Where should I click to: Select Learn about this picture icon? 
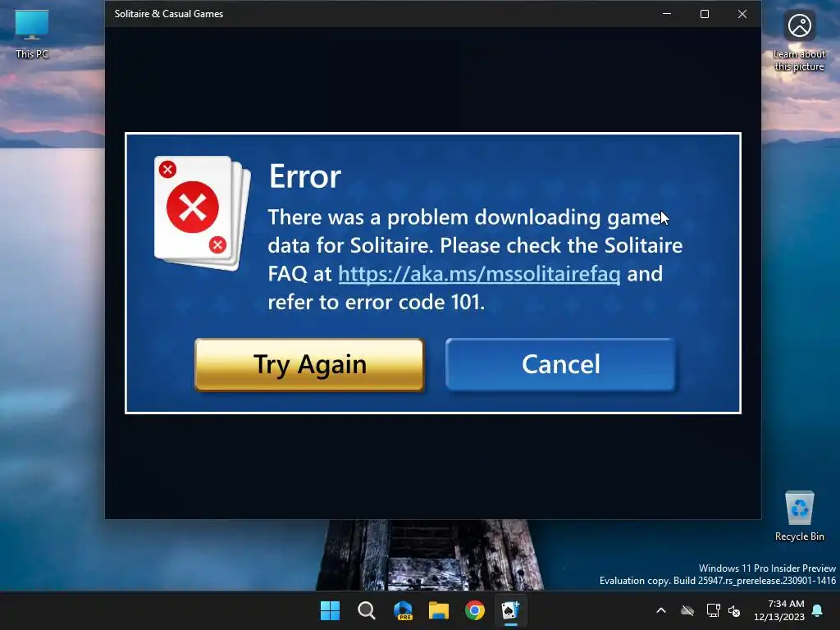click(799, 41)
